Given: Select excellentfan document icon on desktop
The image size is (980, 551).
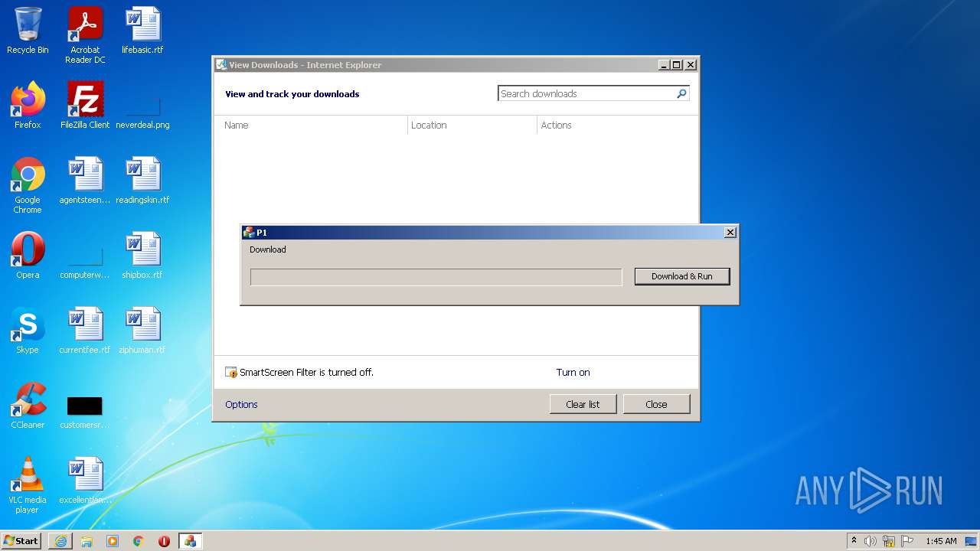Looking at the screenshot, I should point(85,481).
